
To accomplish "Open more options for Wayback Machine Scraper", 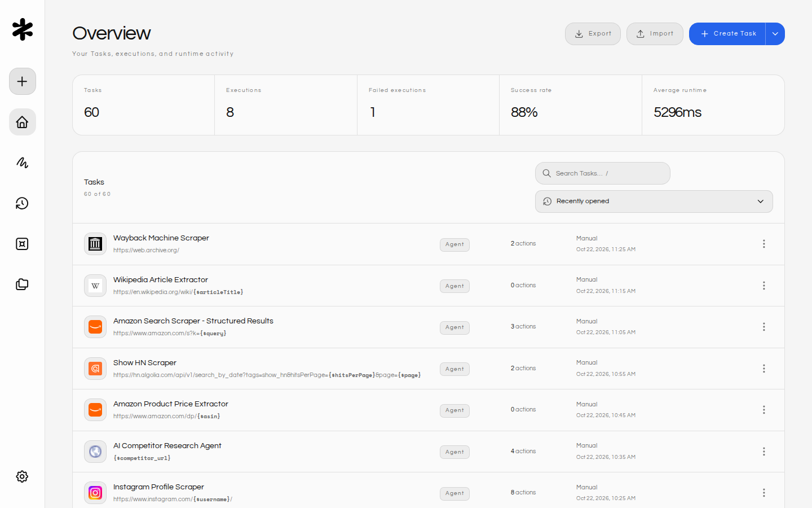I will click(x=764, y=244).
